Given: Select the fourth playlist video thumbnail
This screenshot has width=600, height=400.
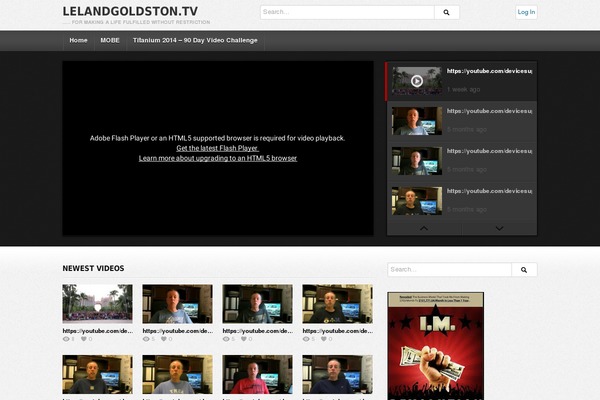Looking at the screenshot, I should pyautogui.click(x=417, y=201).
